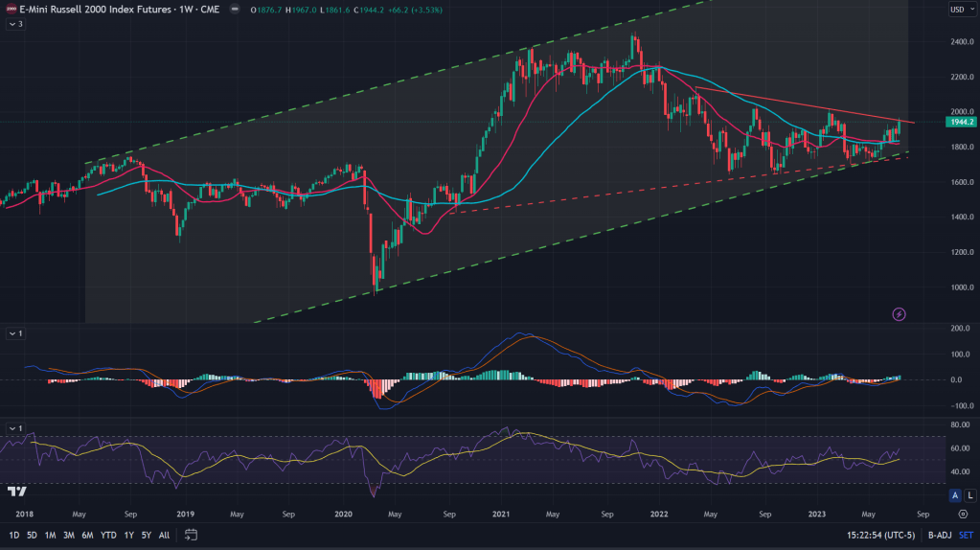Select the 5D date range

[x=32, y=535]
